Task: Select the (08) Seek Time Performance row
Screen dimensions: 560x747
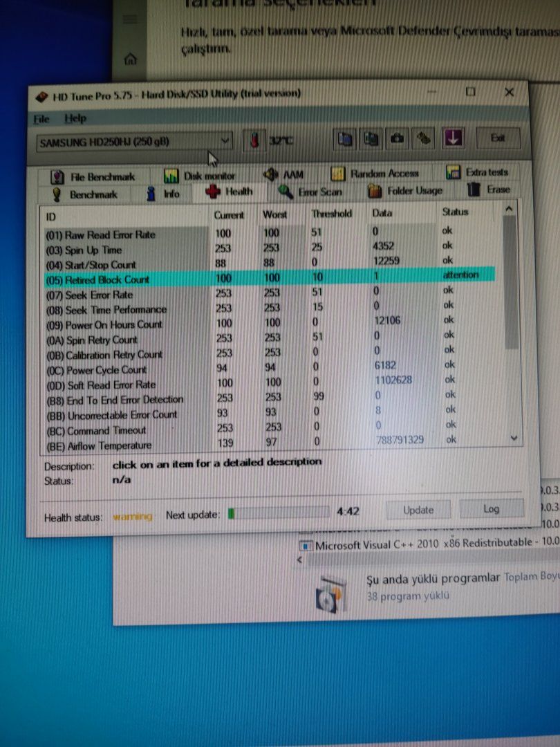Action: point(270,308)
